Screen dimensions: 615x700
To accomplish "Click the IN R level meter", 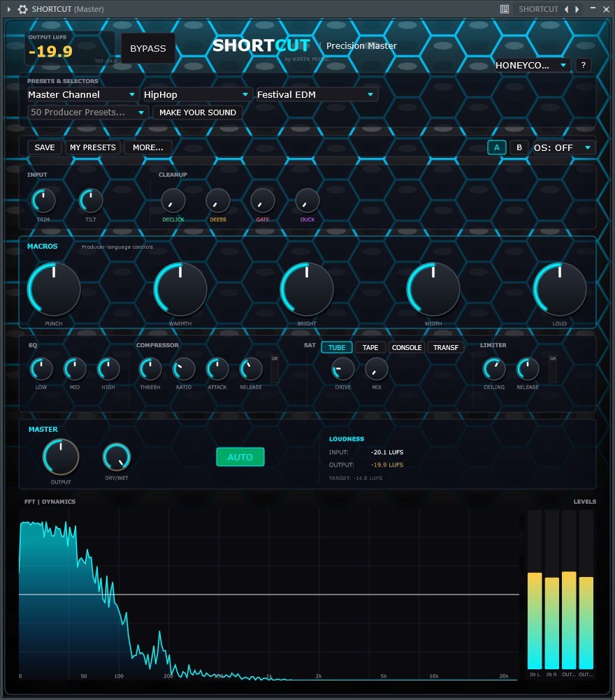I will coord(551,590).
